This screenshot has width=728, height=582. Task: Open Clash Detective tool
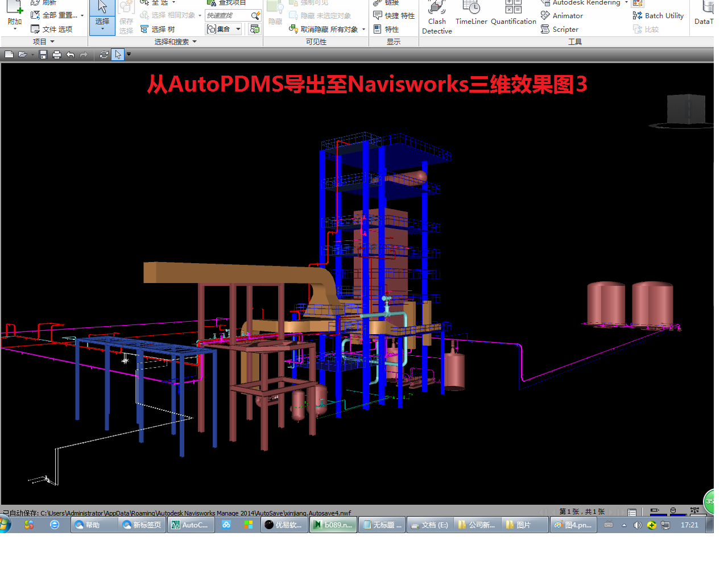pos(437,17)
